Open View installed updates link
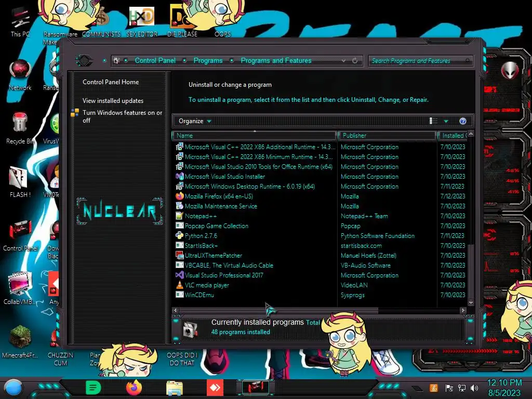This screenshot has width=532, height=399. [113, 101]
